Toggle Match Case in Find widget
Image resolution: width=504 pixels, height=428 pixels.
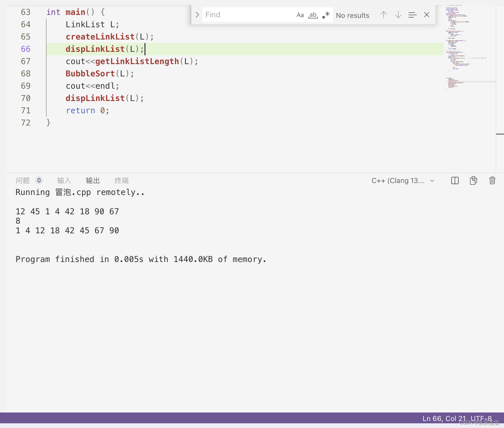[x=300, y=15]
